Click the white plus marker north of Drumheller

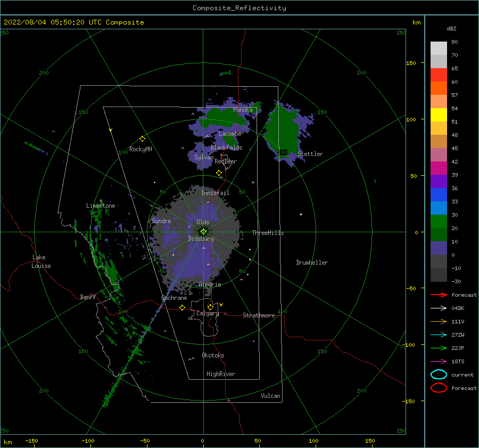[x=301, y=214]
